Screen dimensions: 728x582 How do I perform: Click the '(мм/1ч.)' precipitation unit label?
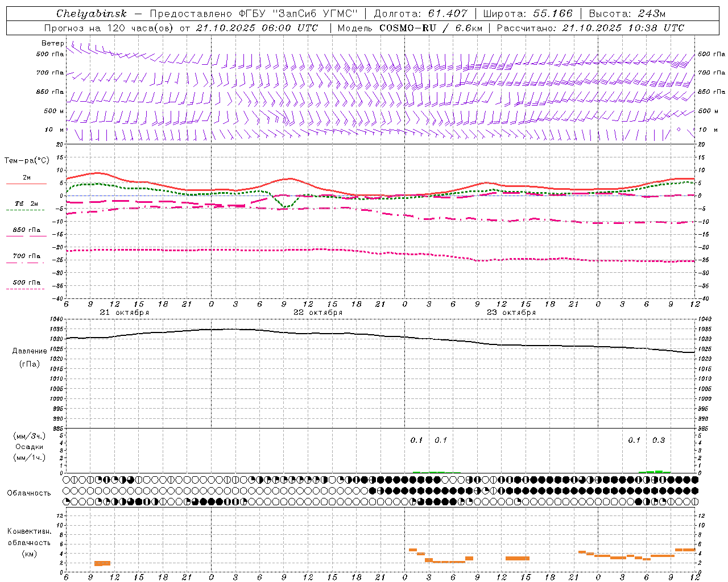(x=30, y=458)
